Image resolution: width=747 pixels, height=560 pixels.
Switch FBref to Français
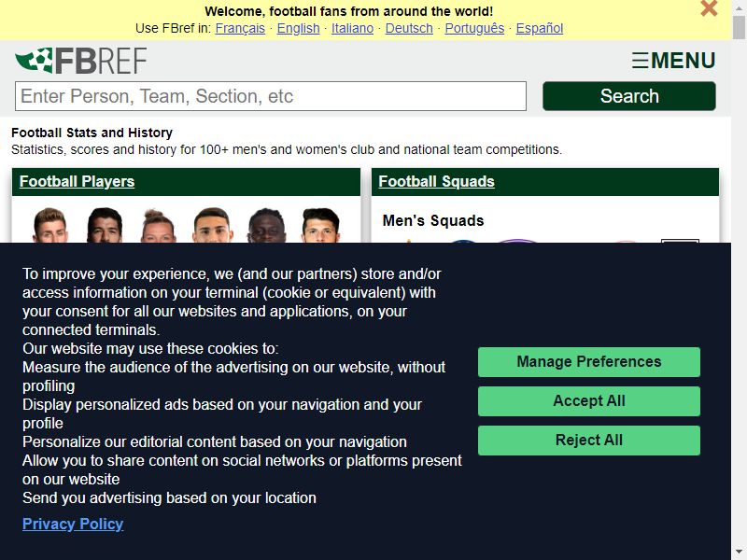click(240, 28)
